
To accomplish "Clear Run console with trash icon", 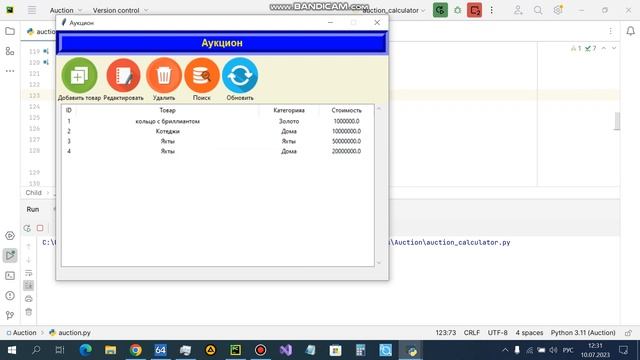I will pyautogui.click(x=28, y=312).
